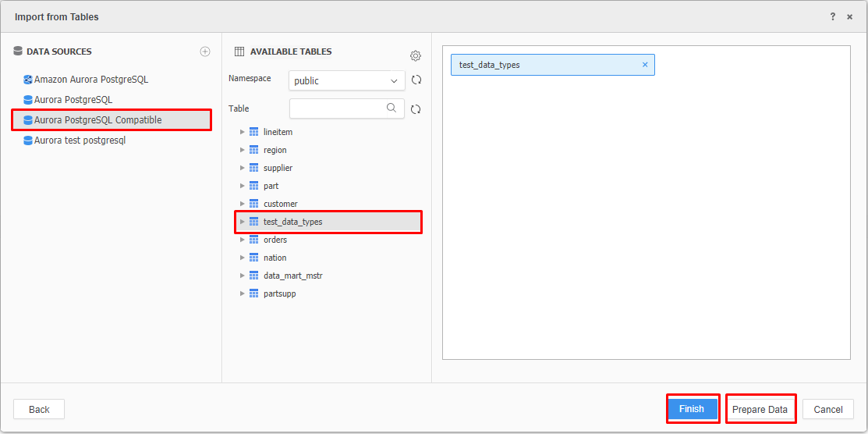The width and height of the screenshot is (868, 434).
Task: Expand the partsupp table node
Action: click(242, 293)
